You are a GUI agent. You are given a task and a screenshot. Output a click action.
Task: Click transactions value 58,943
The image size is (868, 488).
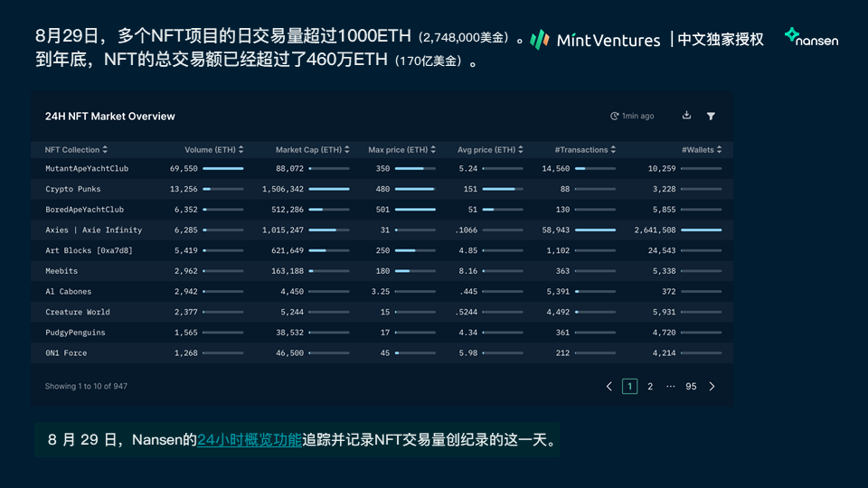tap(556, 230)
